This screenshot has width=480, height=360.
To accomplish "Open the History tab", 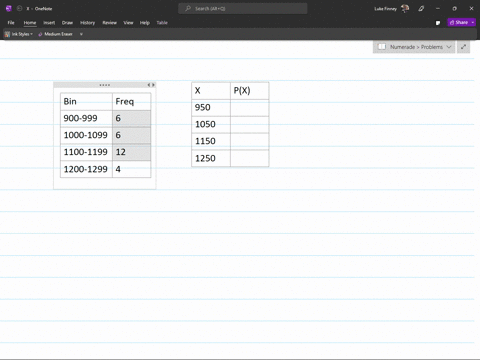I will pos(87,23).
